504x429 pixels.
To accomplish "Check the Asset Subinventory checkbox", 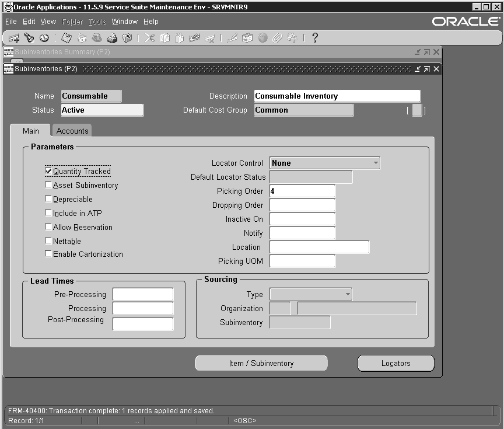I will tap(48, 185).
